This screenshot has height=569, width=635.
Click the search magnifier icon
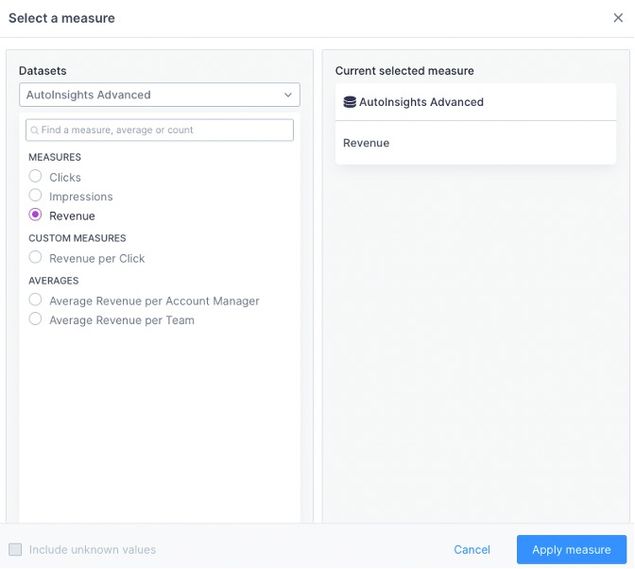point(34,130)
